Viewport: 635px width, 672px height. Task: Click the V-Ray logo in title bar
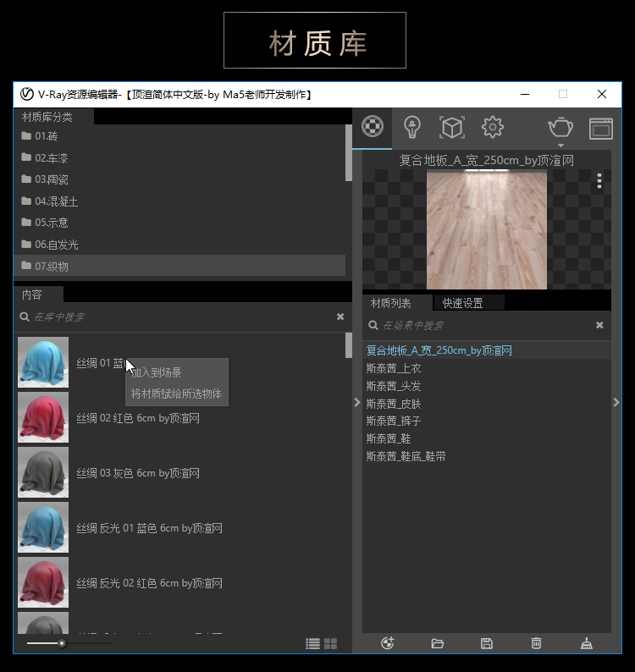coord(27,94)
